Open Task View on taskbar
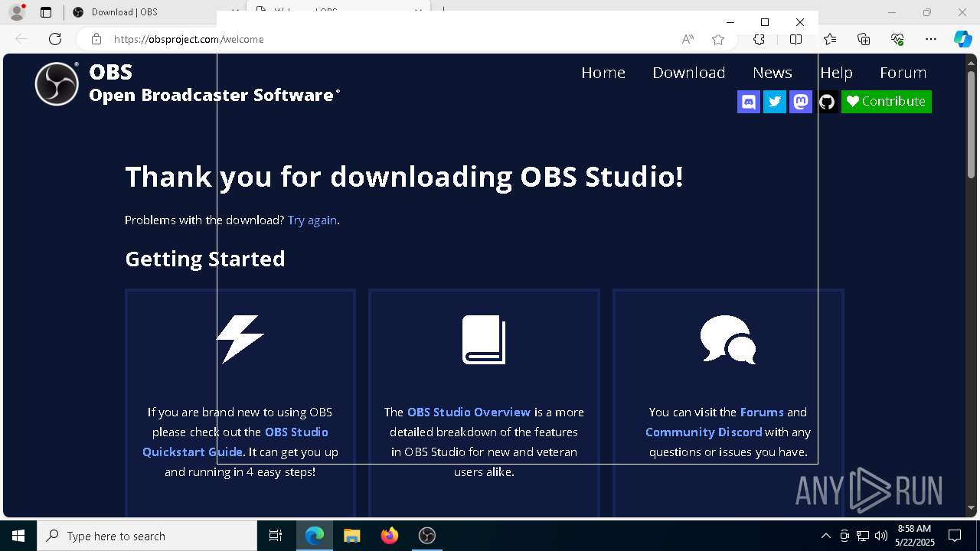The height and width of the screenshot is (551, 980). pos(276,536)
